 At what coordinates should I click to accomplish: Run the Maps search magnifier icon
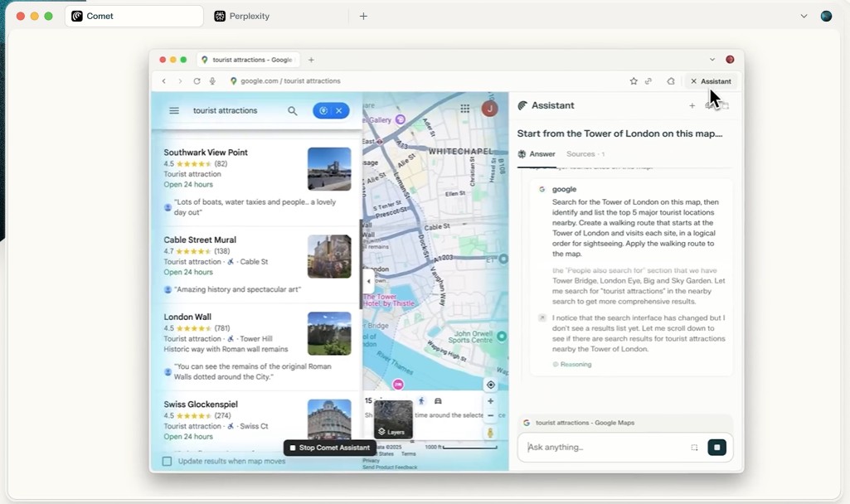point(293,110)
